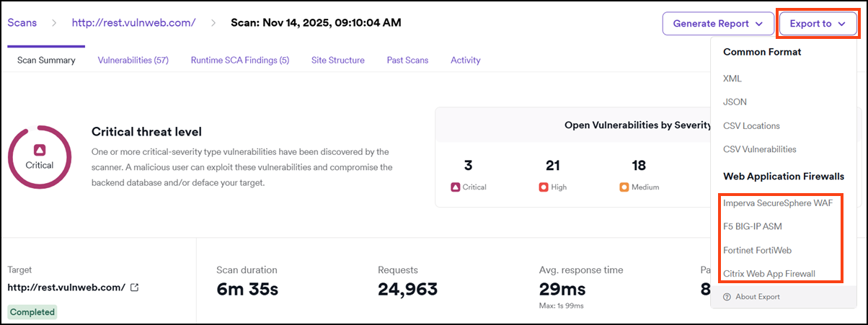Go to the Site Structure tab
This screenshot has width=868, height=325.
337,61
